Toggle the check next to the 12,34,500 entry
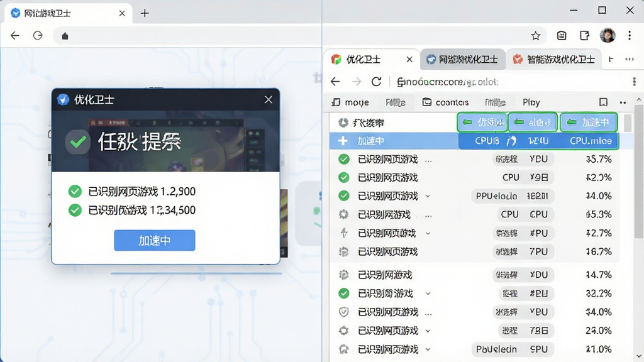The height and width of the screenshot is (362, 644). pyautogui.click(x=75, y=210)
